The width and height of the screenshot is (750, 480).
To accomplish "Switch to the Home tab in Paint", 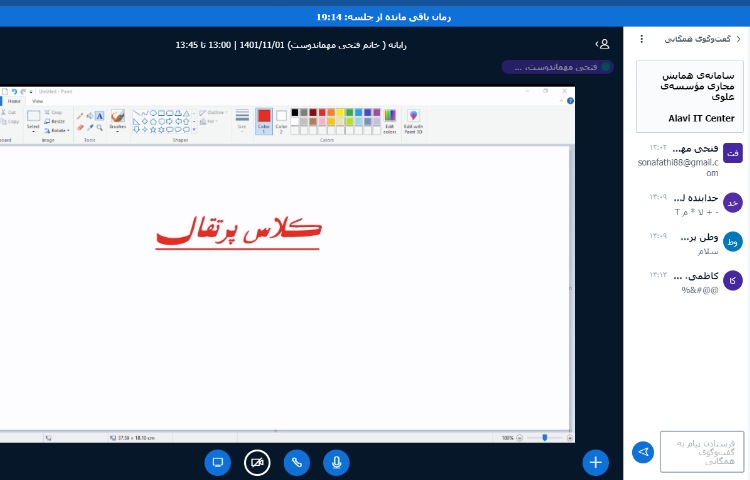I will click(14, 101).
